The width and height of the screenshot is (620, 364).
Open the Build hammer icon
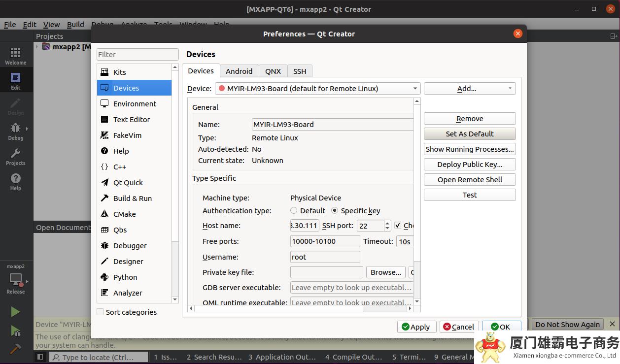(15, 348)
